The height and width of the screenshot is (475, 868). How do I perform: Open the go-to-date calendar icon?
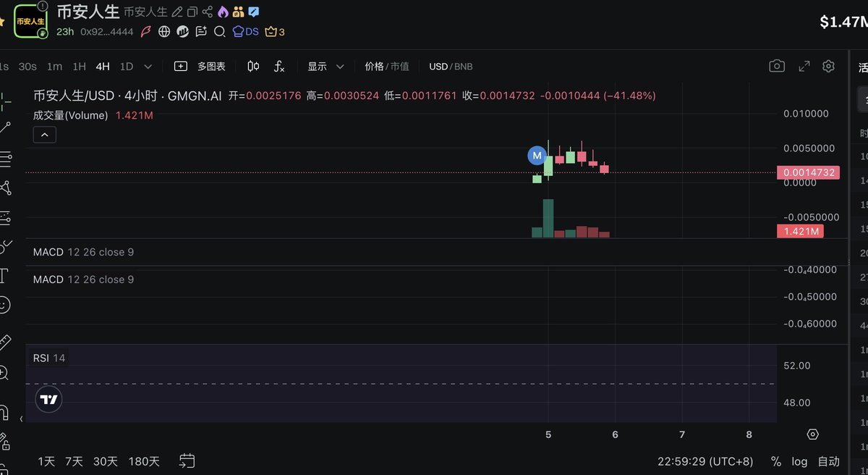pyautogui.click(x=187, y=461)
